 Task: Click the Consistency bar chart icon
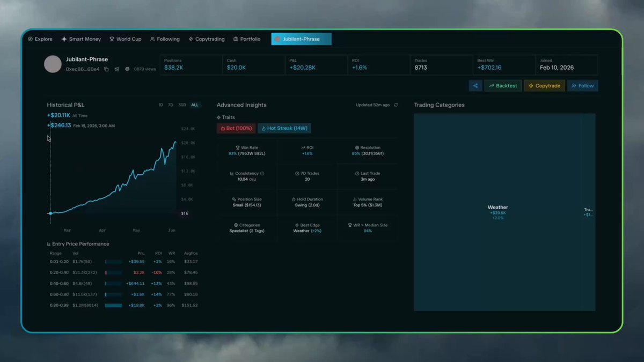click(232, 174)
